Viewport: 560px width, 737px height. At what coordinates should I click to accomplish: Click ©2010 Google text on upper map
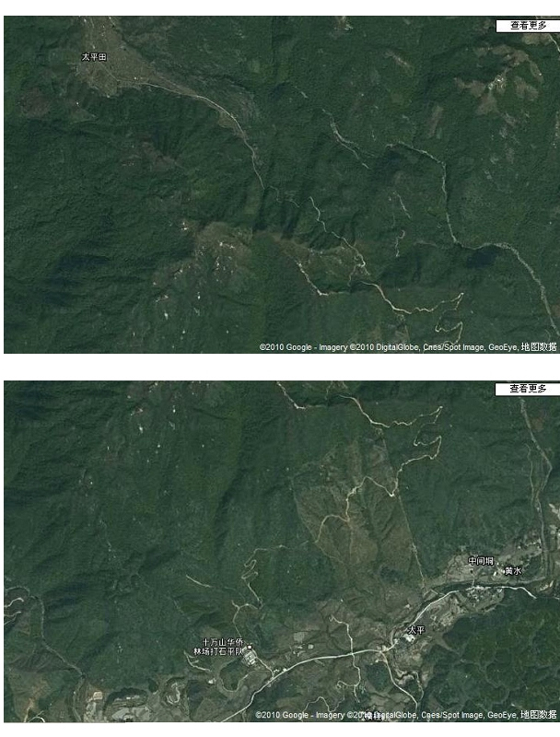[x=286, y=347]
